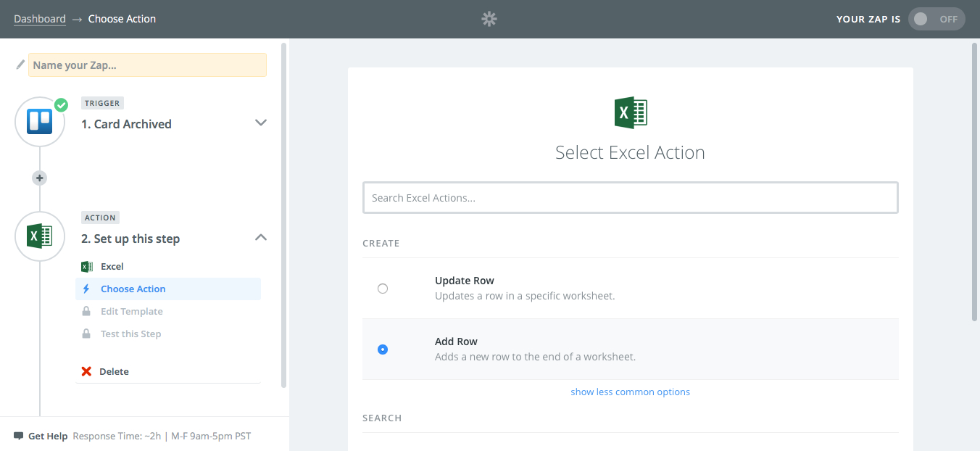Viewport: 980px width, 451px height.
Task: Open the Dashboard link
Action: tap(40, 18)
